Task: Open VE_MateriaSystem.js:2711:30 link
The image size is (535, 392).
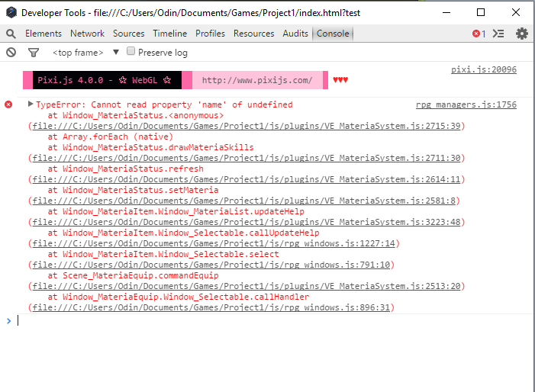Action: pos(247,158)
